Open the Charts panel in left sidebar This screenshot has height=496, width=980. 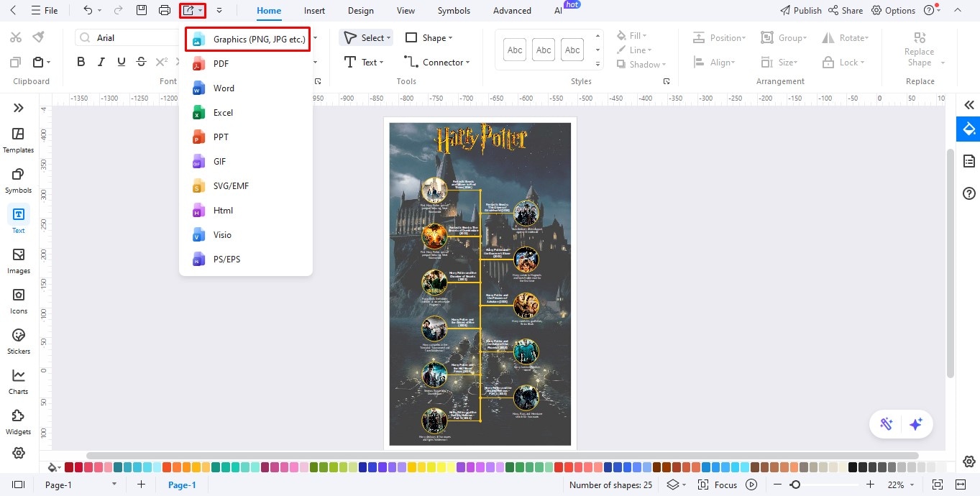click(19, 382)
